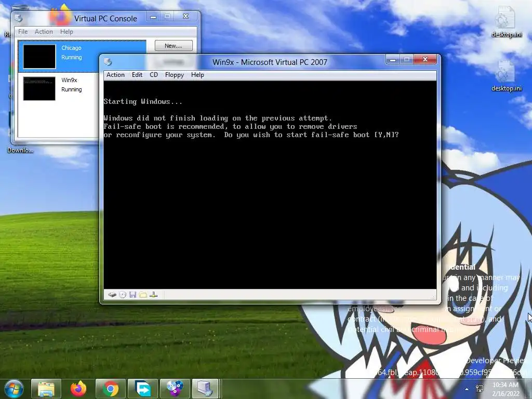Click the shared folder status icon

coord(143,295)
